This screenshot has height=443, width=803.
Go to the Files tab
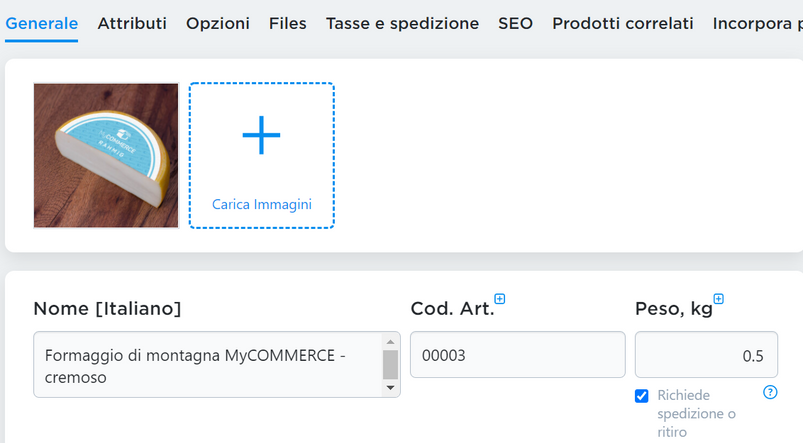[288, 24]
